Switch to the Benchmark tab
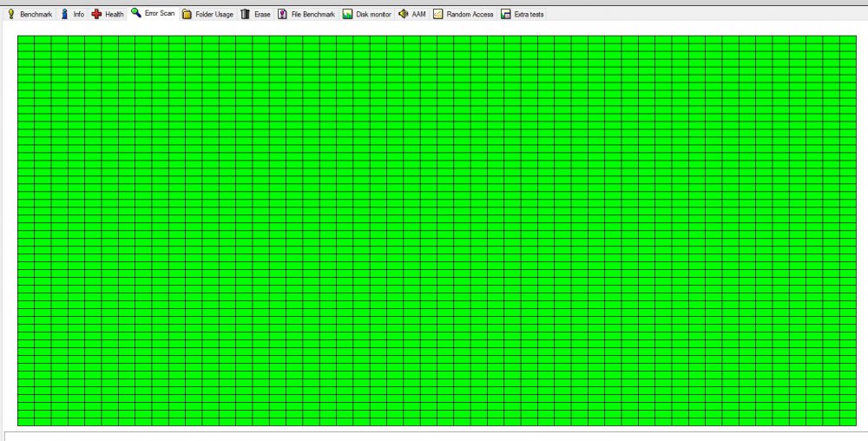This screenshot has width=868, height=441. 36,15
